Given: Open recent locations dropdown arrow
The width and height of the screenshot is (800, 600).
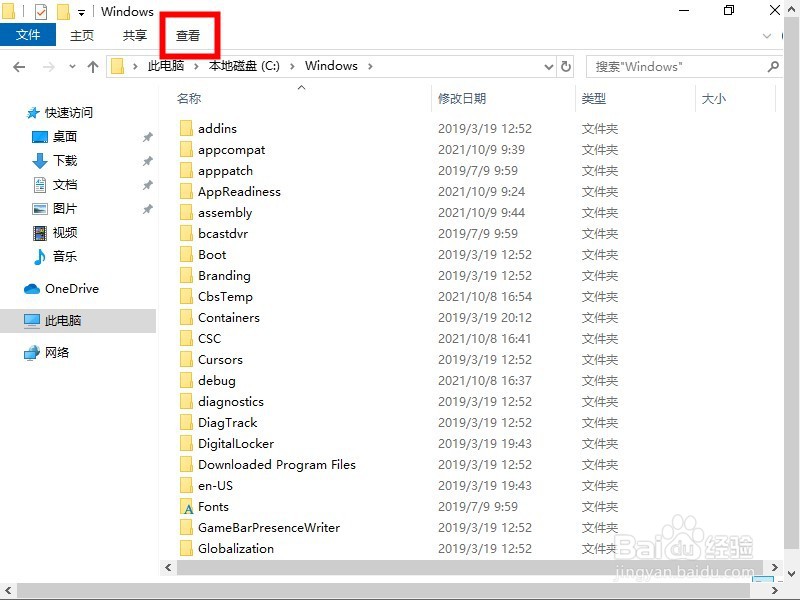Looking at the screenshot, I should pyautogui.click(x=72, y=67).
